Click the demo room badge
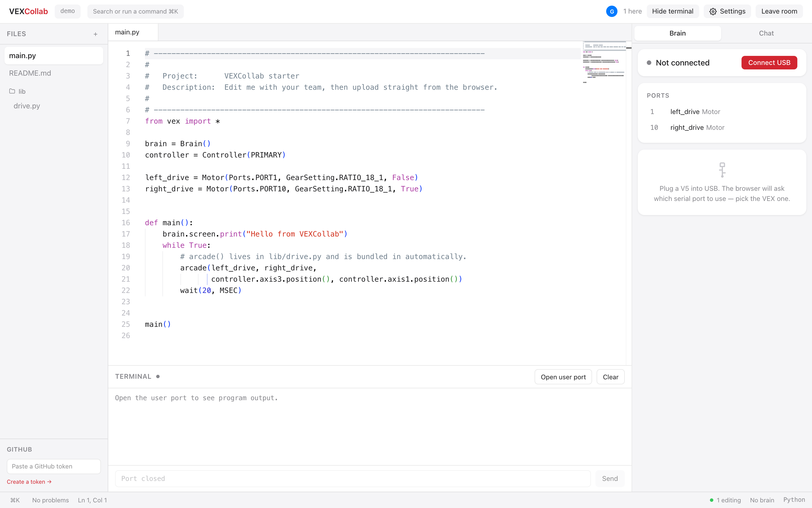812x508 pixels. pos(67,11)
